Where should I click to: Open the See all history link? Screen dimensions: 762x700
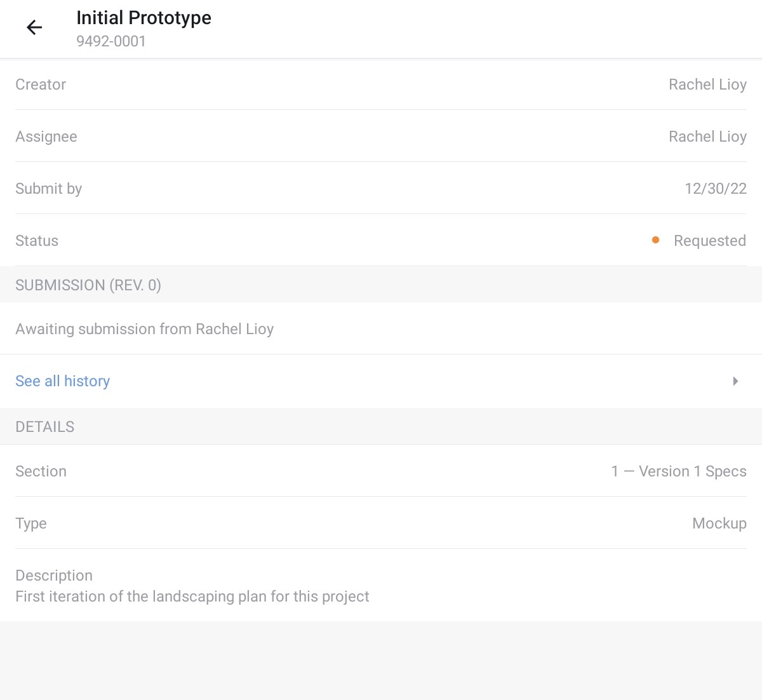click(x=63, y=381)
